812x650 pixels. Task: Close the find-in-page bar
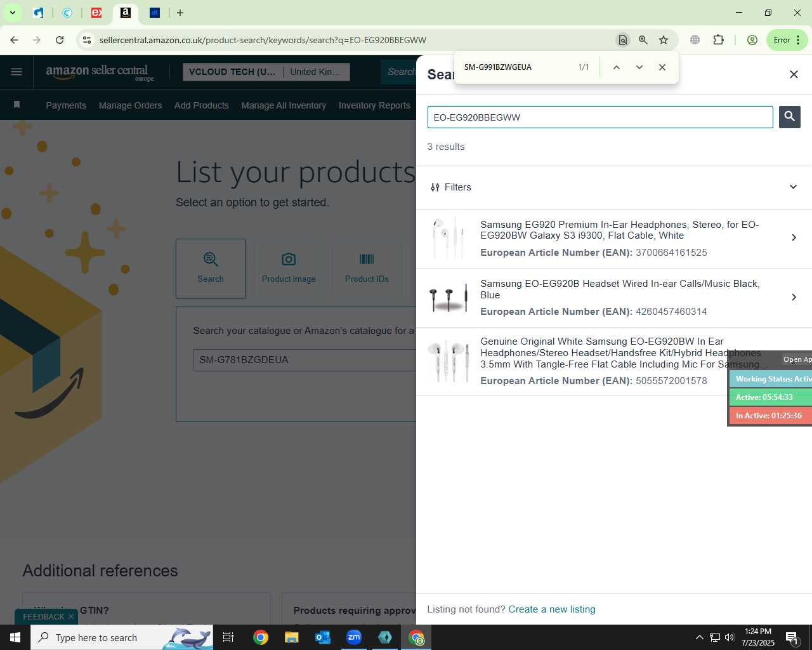click(662, 67)
